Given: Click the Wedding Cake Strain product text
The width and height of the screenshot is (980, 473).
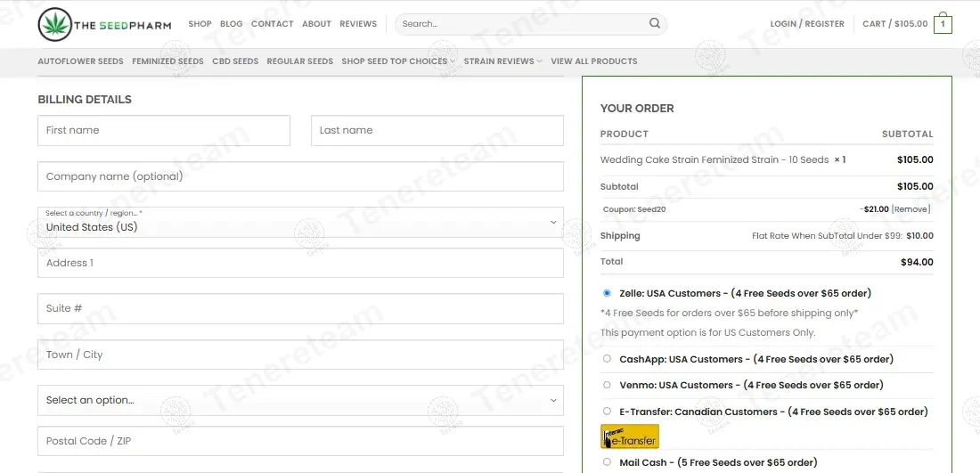Looking at the screenshot, I should (x=715, y=160).
